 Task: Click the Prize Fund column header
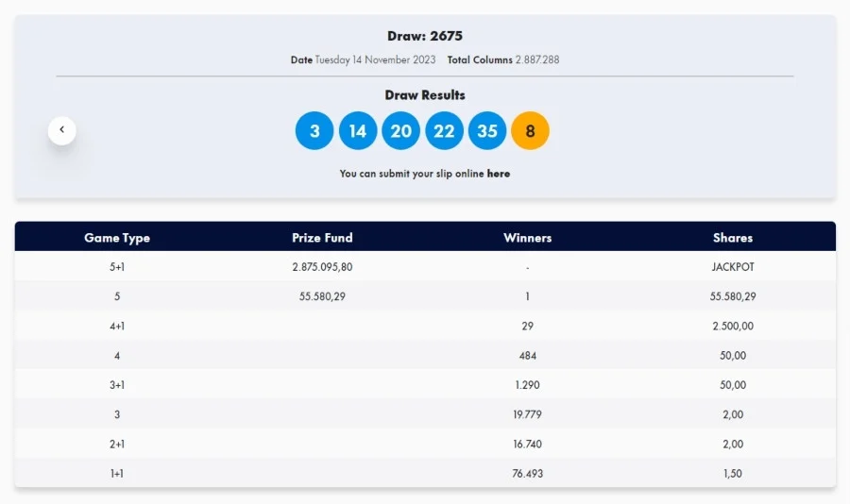click(x=322, y=238)
